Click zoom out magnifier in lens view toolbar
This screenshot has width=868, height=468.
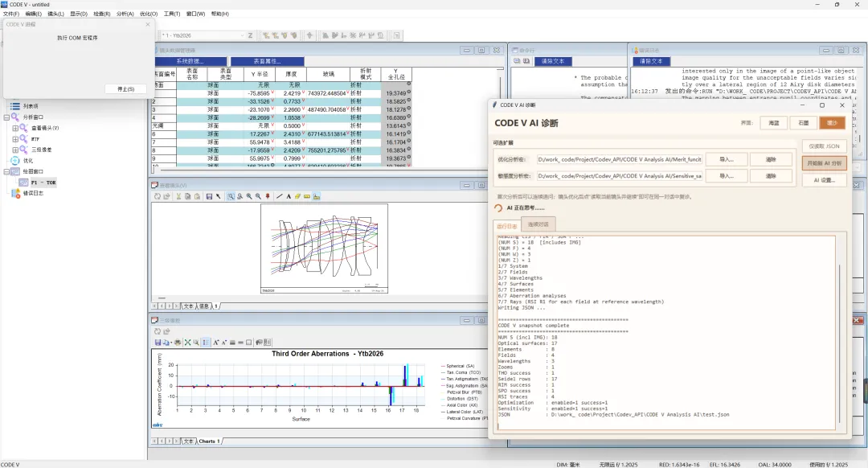pyautogui.click(x=258, y=197)
